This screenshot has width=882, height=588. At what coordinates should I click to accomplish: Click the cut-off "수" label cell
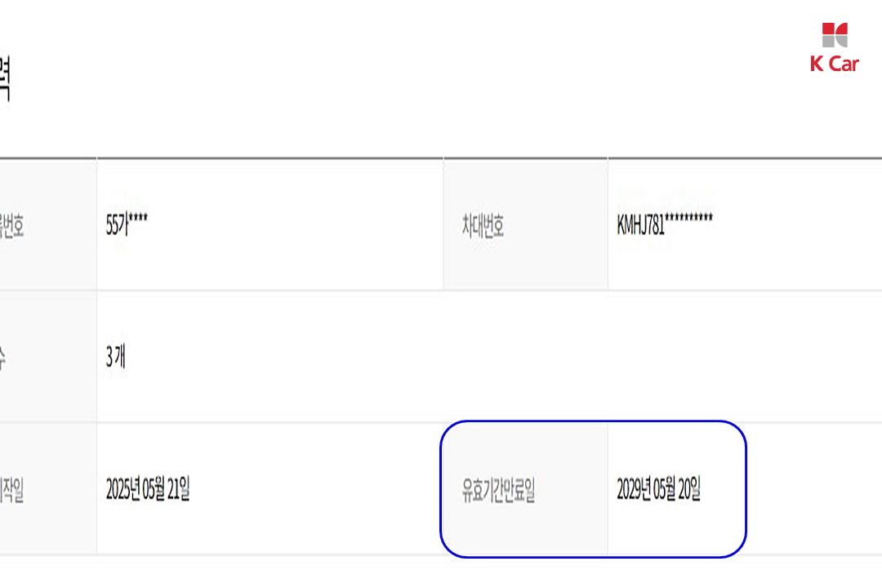coord(3,358)
